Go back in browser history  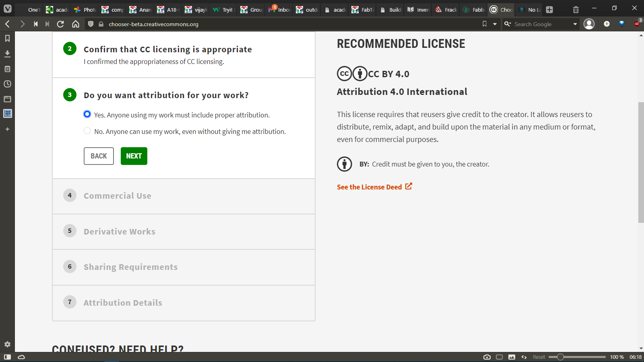(8, 24)
